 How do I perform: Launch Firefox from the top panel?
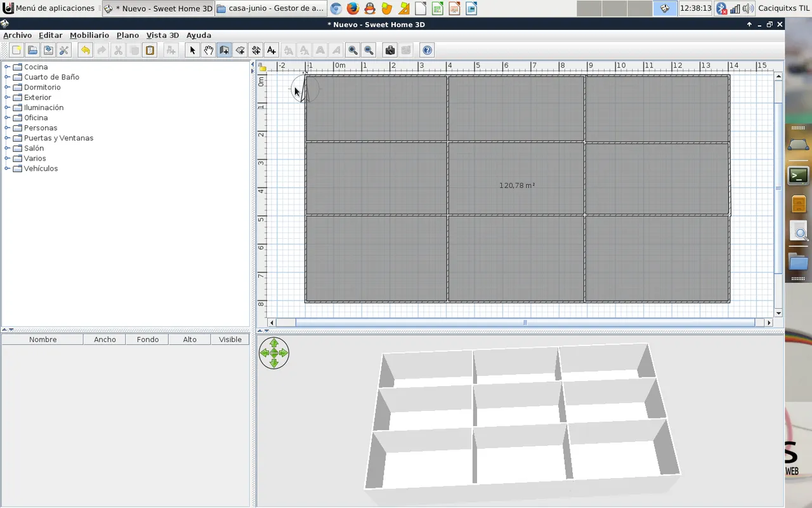(353, 8)
